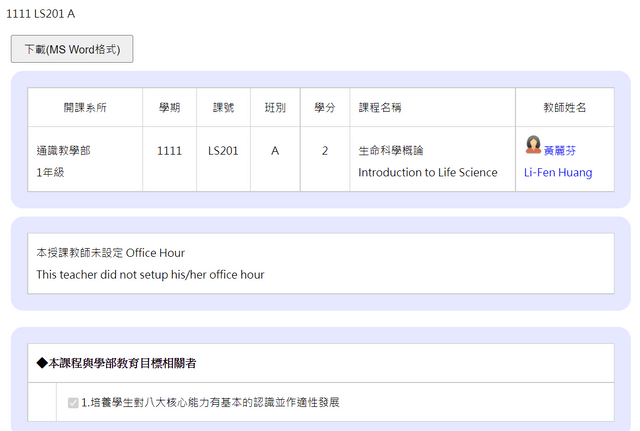Select the course name 生命科學概論

pos(391,151)
